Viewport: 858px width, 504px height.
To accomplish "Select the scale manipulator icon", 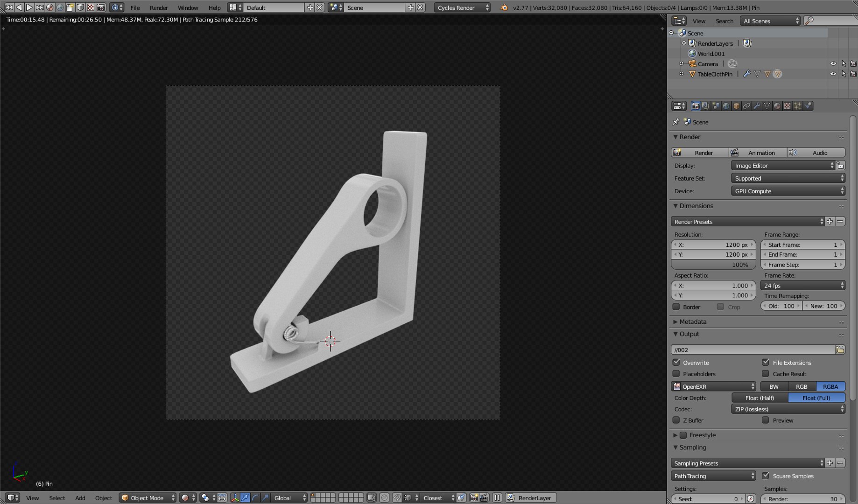I will coord(265,498).
